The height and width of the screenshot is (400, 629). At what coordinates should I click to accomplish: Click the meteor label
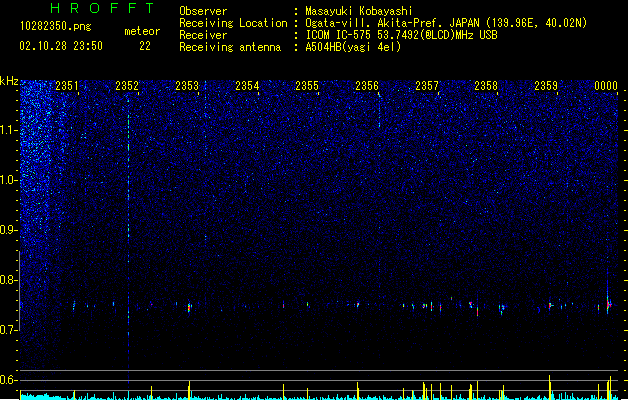click(142, 31)
